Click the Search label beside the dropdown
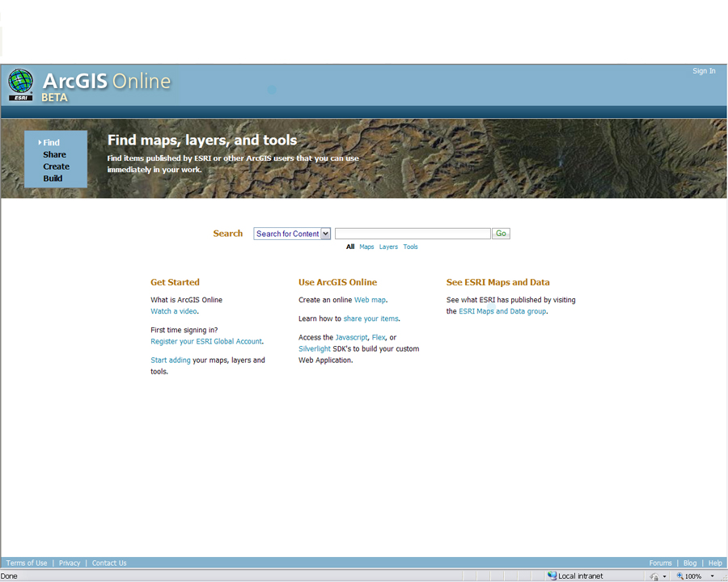This screenshot has width=728, height=582. click(228, 234)
